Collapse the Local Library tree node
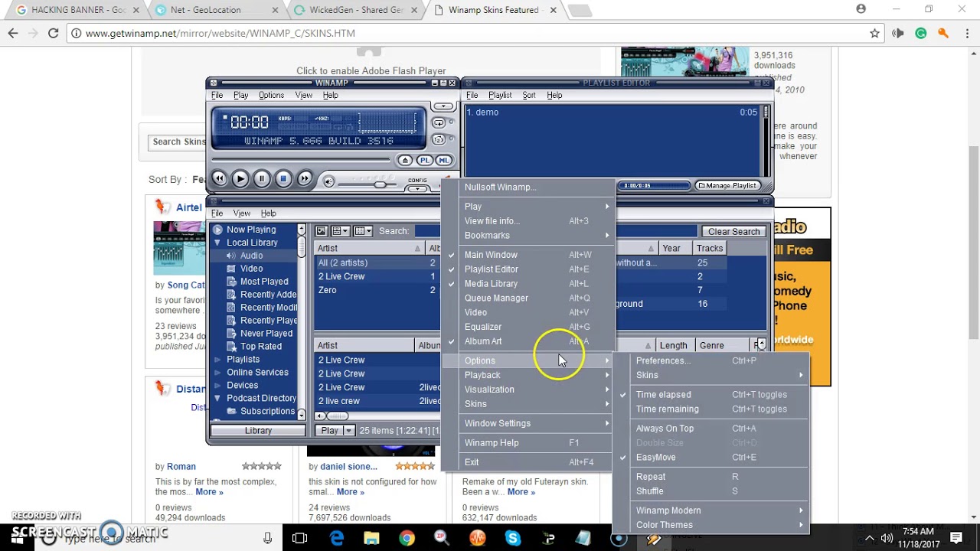This screenshot has width=980, height=551. click(x=217, y=243)
